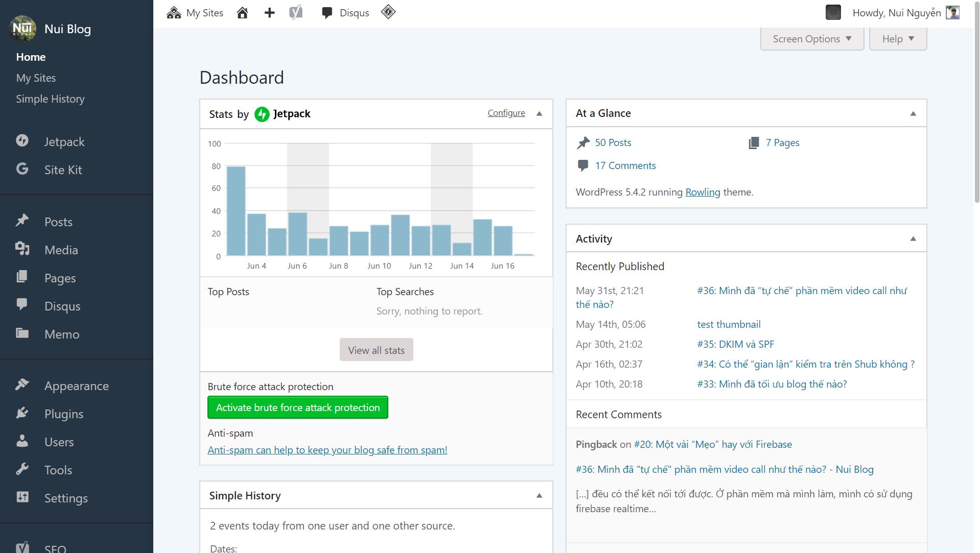
Task: Click the dark notification square beside Howdy
Action: 833,12
